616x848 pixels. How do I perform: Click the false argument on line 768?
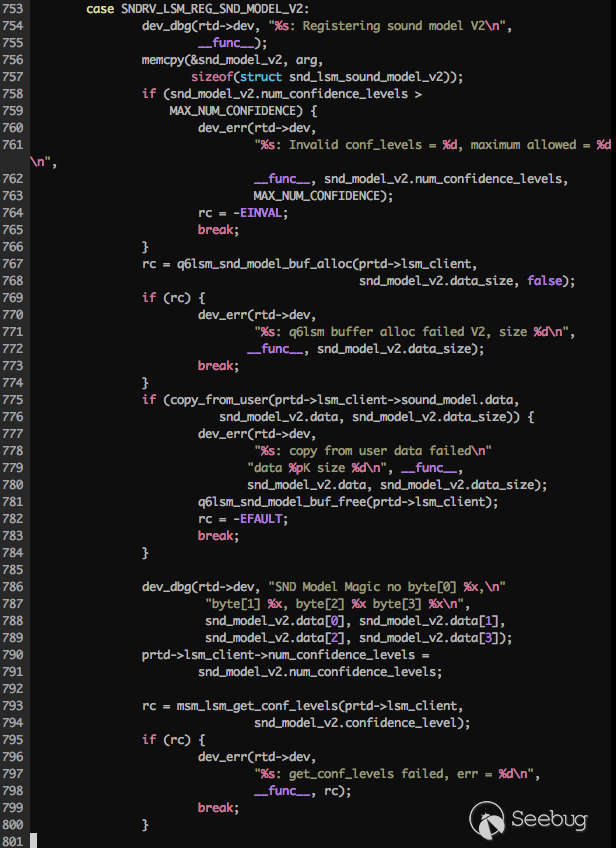[x=549, y=281]
